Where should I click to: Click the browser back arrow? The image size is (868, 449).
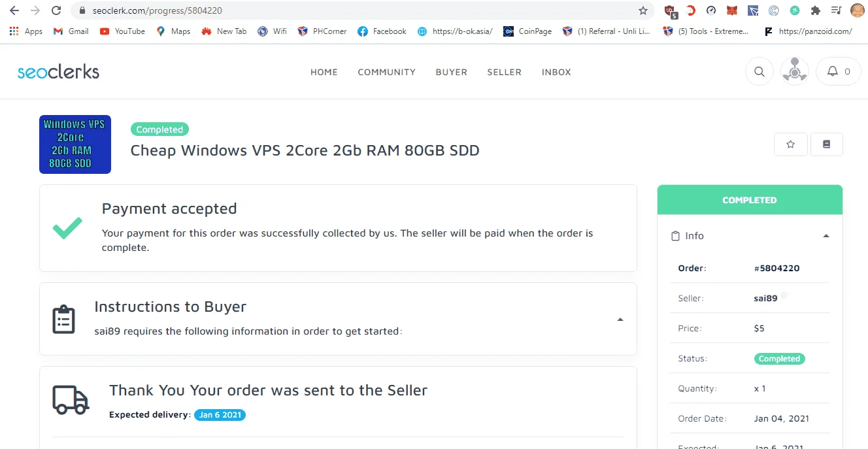pyautogui.click(x=14, y=10)
